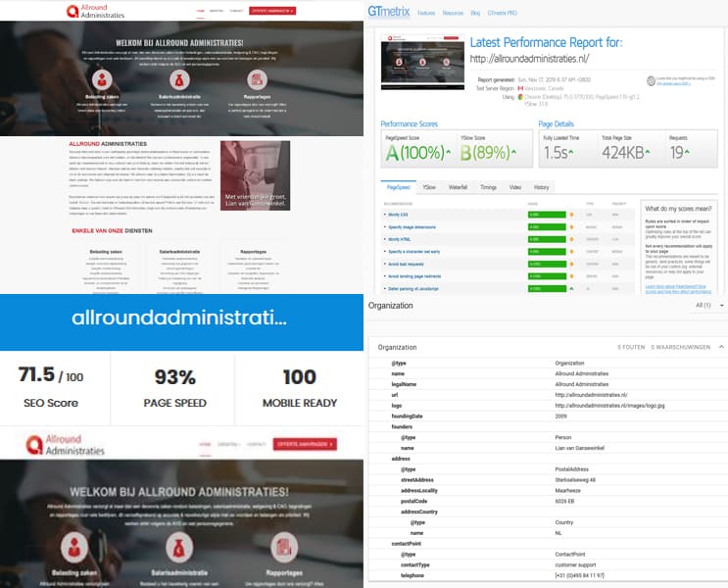Click the 100 MOBILE READY value

(x=300, y=377)
